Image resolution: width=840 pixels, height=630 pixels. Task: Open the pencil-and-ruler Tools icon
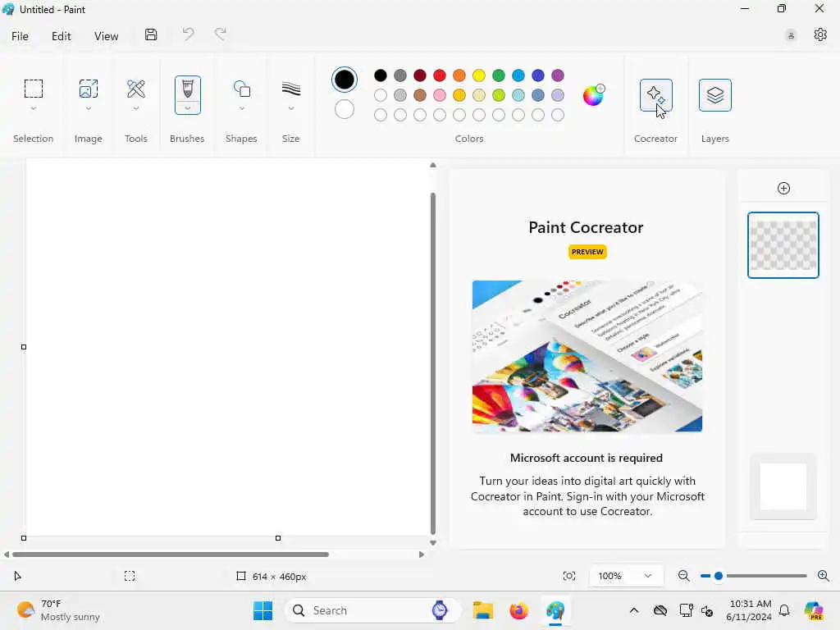(x=136, y=89)
